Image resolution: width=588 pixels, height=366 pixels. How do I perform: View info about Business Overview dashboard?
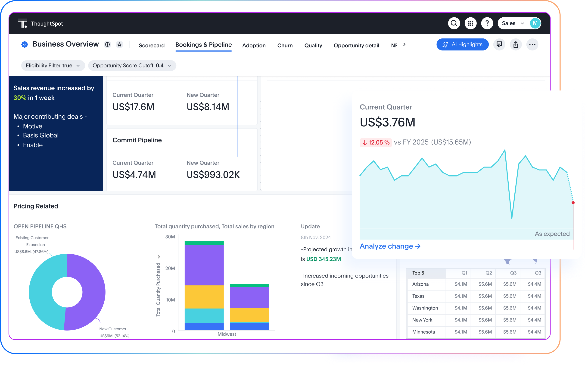point(107,44)
